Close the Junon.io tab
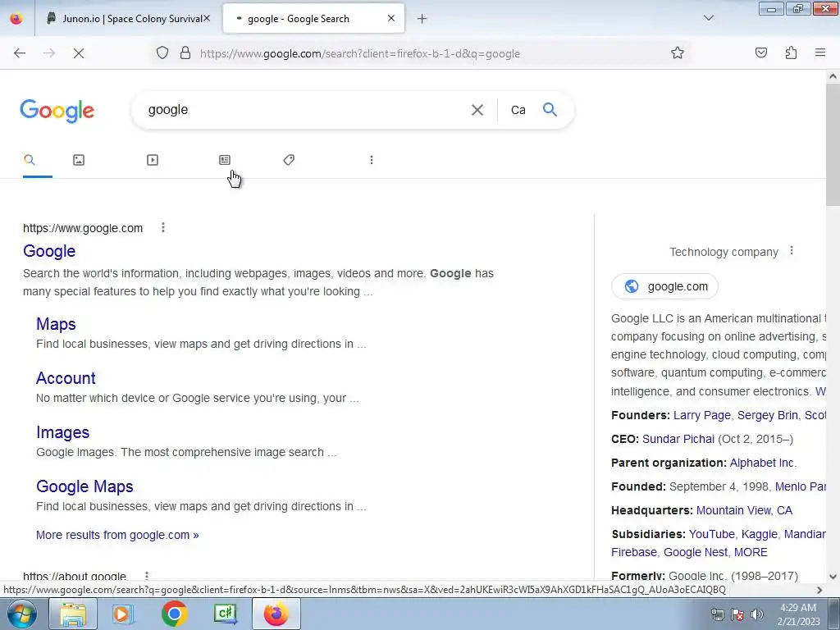Screen dimensions: 840x630 pos(207,19)
